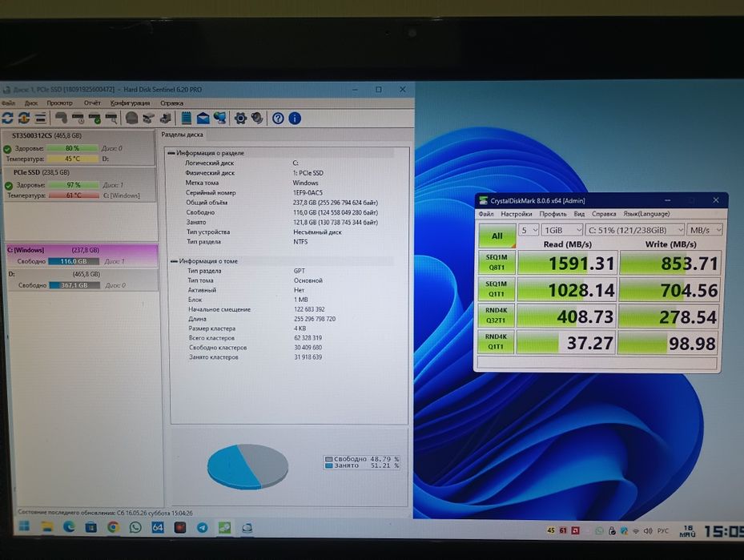Image resolution: width=744 pixels, height=560 pixels.
Task: Open Microsoft Edge from the taskbar
Action: [69, 527]
